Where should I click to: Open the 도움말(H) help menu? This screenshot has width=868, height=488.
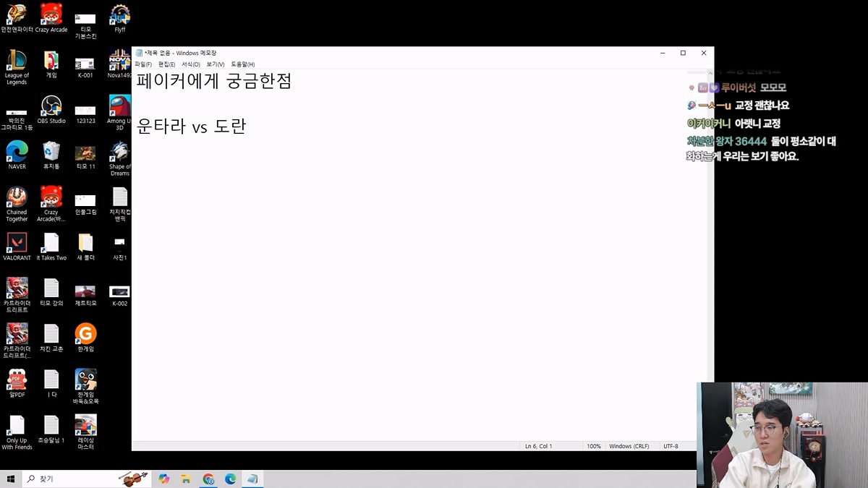(242, 64)
